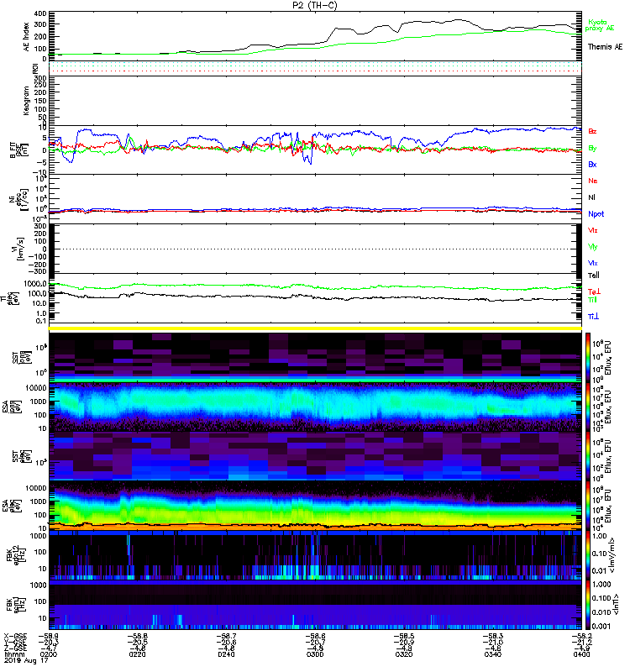630x672 pixels.
Task: Click the 0320 time tick label
Action: coord(404,654)
